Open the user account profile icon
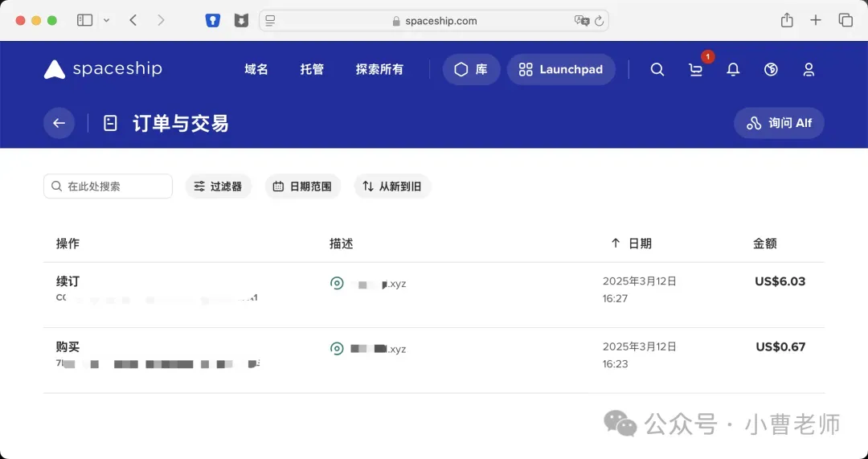This screenshot has width=868, height=459. point(809,70)
